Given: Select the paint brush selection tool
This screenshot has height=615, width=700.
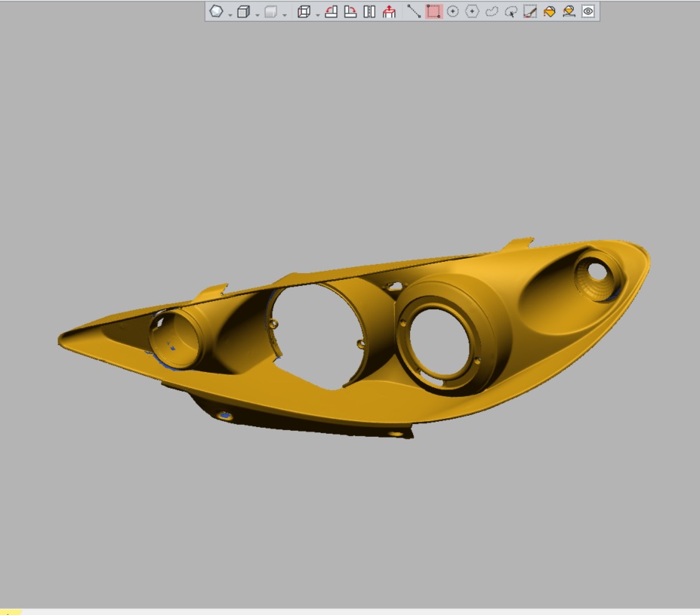Looking at the screenshot, I should pyautogui.click(x=530, y=11).
